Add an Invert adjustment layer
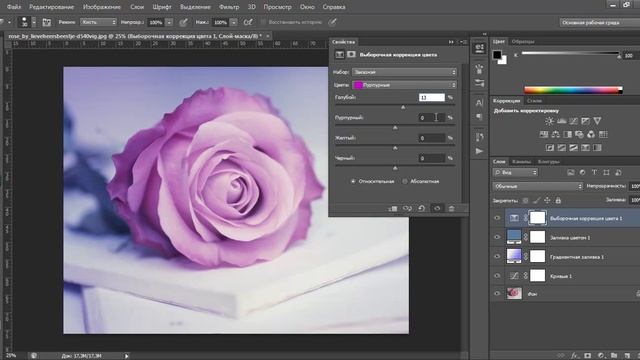Screen dimensions: 640x360 click(550, 148)
